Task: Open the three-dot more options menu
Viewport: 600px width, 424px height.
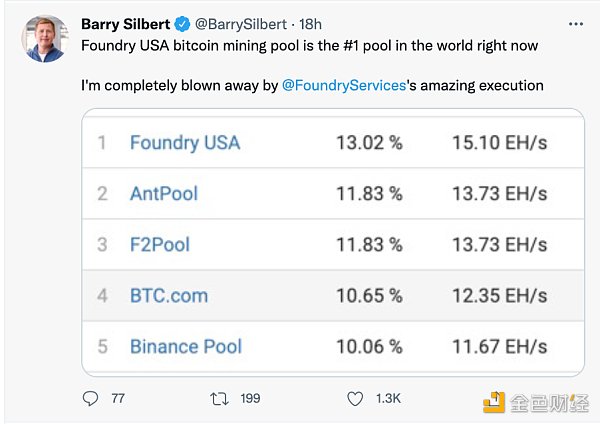Action: (576, 24)
